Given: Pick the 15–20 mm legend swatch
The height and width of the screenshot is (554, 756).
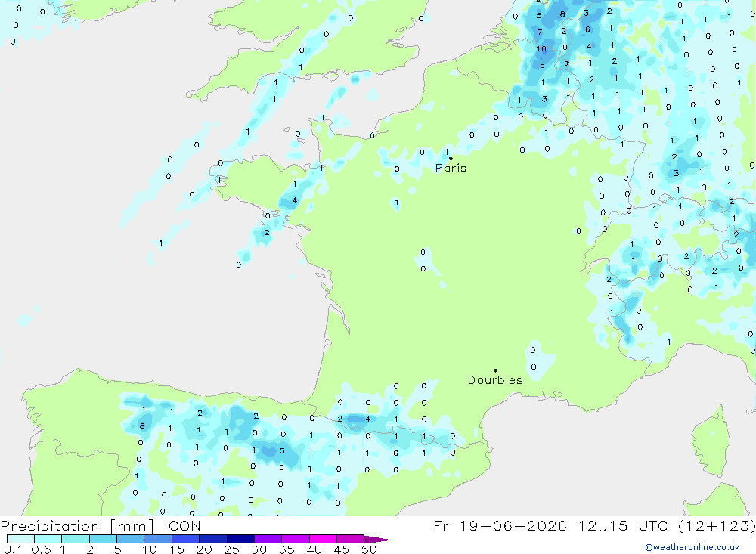Looking at the screenshot, I should pyautogui.click(x=186, y=539).
